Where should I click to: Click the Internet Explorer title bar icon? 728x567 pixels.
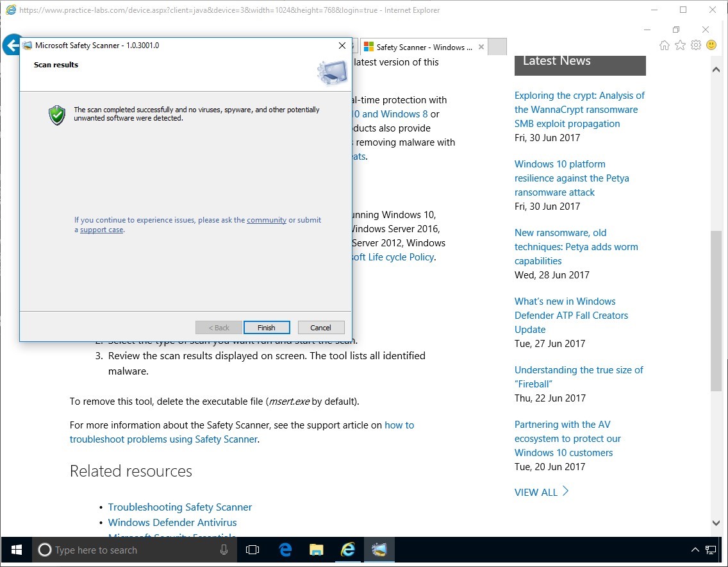11,10
